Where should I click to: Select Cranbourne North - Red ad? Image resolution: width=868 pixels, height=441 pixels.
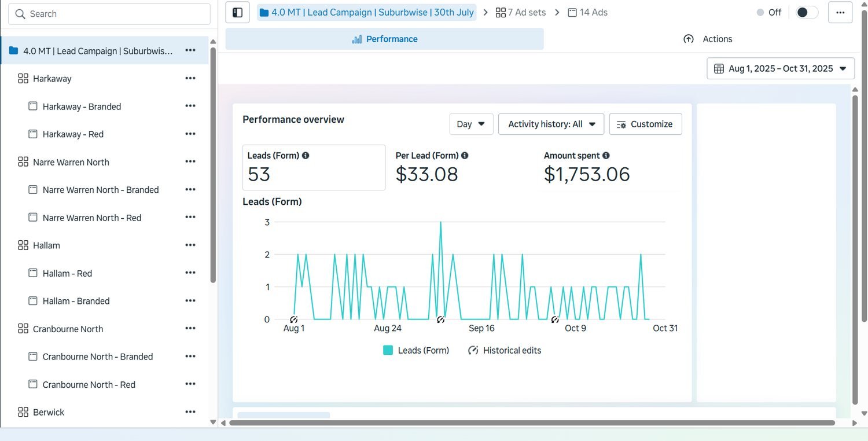click(89, 384)
